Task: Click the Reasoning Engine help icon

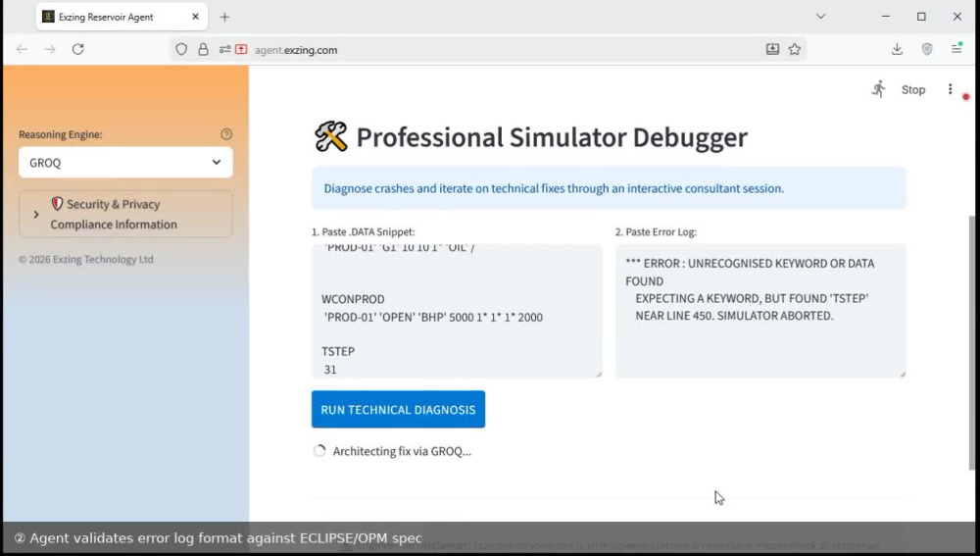Action: pyautogui.click(x=226, y=133)
